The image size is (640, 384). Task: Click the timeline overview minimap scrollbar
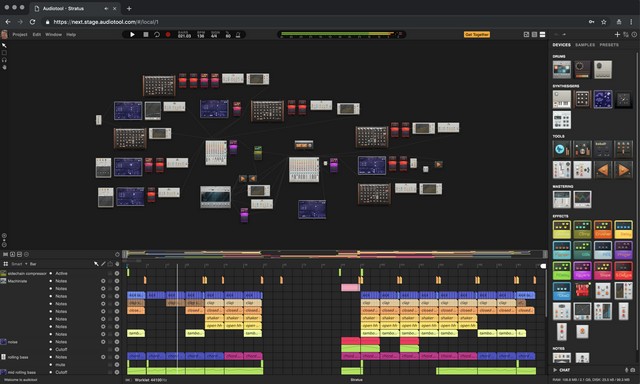click(x=335, y=254)
